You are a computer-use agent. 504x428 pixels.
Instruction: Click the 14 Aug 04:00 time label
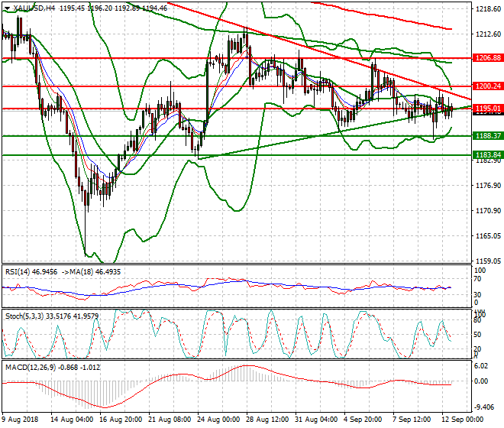(72, 420)
